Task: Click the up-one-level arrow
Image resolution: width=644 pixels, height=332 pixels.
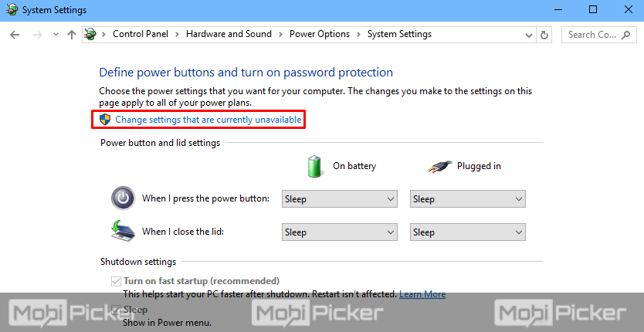Action: coord(72,35)
